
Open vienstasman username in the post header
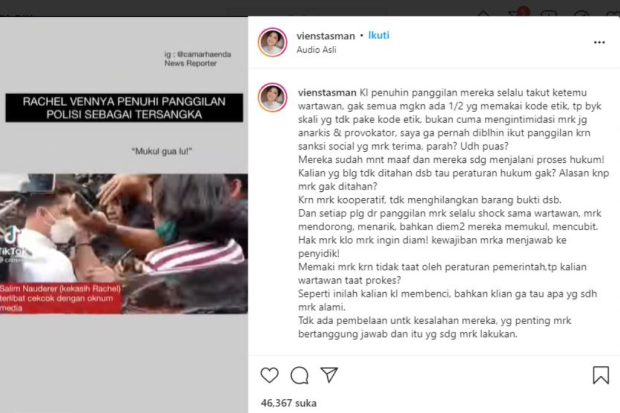pos(326,36)
